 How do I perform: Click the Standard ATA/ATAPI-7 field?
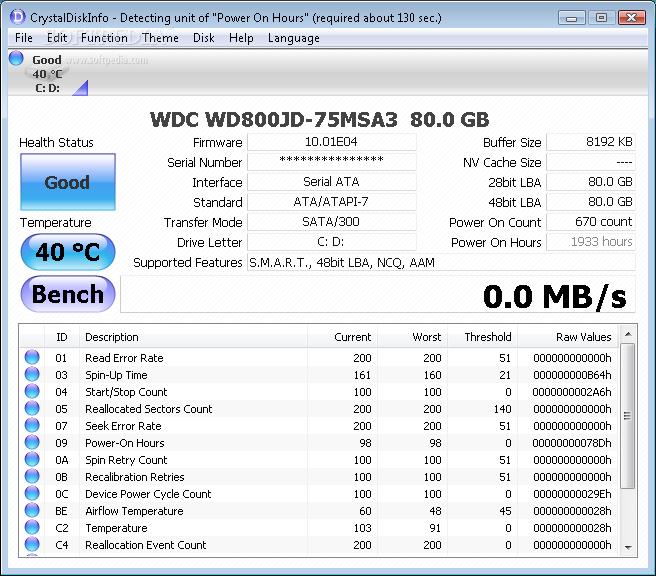(332, 202)
